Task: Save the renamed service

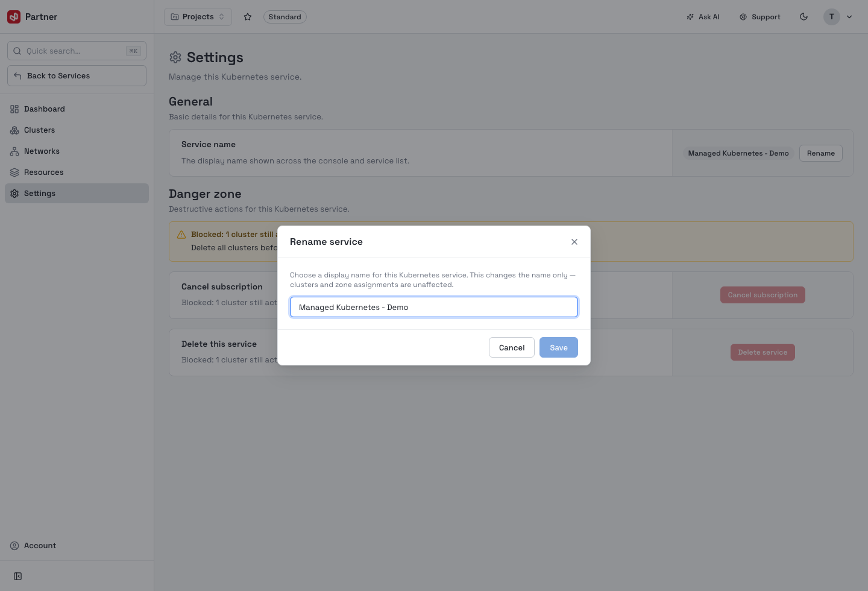Action: coord(559,347)
